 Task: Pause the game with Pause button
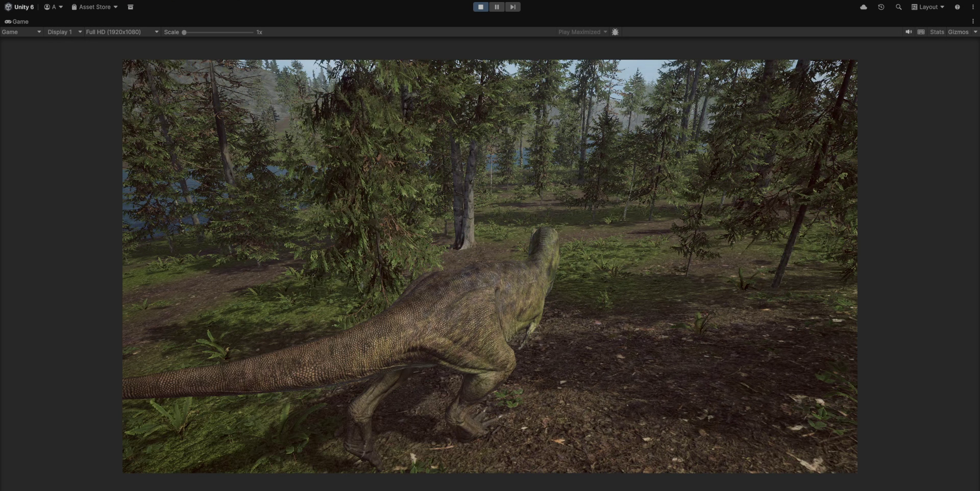coord(497,7)
